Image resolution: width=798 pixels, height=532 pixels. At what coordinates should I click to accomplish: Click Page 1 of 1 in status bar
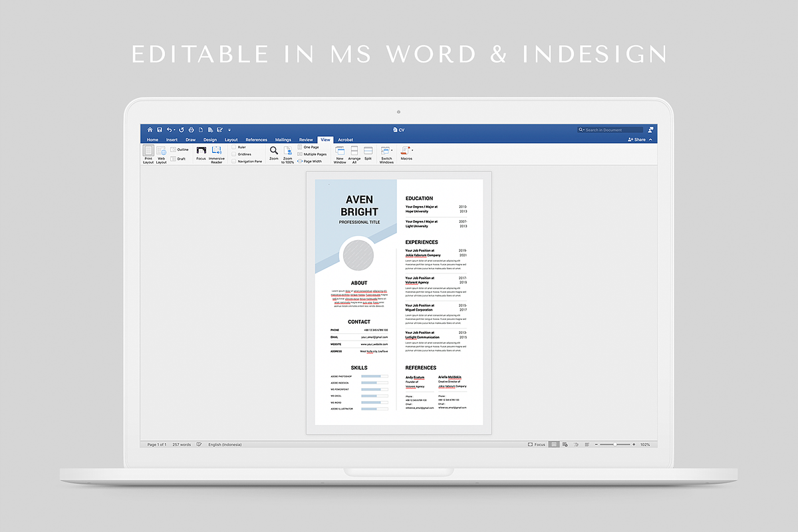tap(157, 444)
